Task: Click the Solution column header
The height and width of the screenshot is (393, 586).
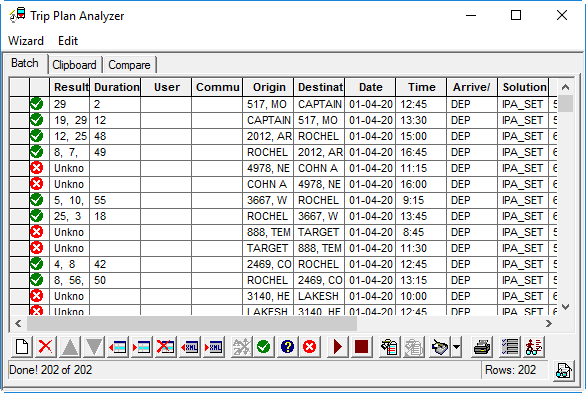Action: [x=523, y=87]
